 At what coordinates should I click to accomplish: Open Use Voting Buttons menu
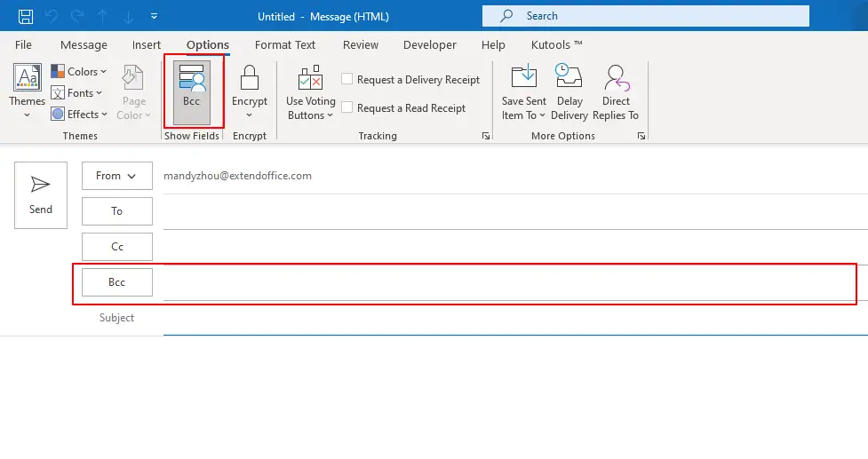click(x=310, y=92)
